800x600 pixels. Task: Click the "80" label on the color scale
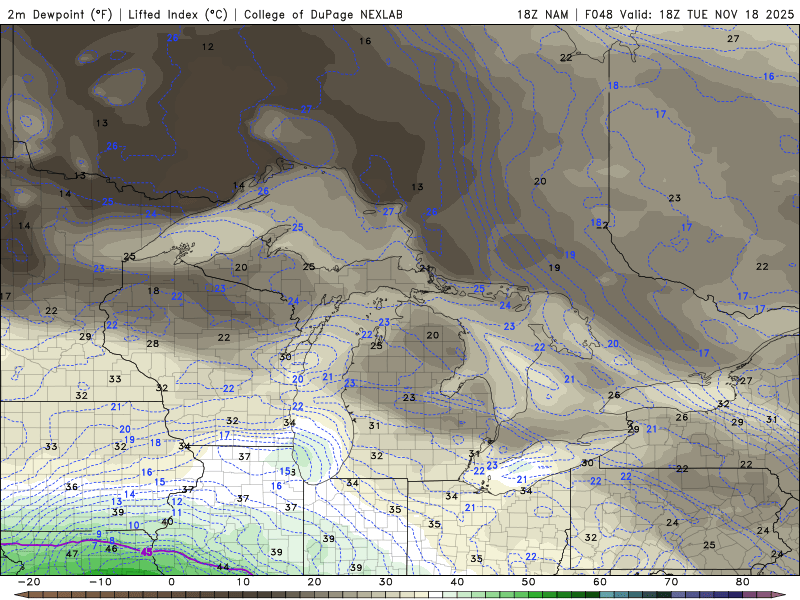[x=743, y=582]
